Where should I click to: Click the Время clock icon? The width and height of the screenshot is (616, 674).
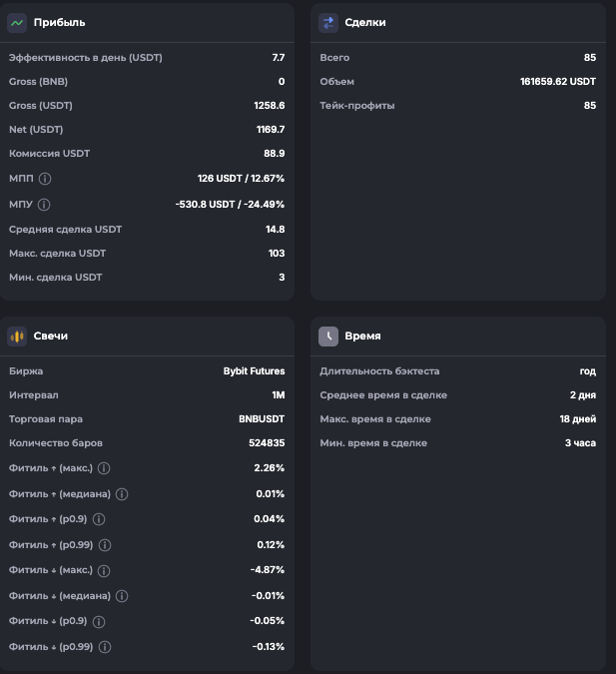328,337
